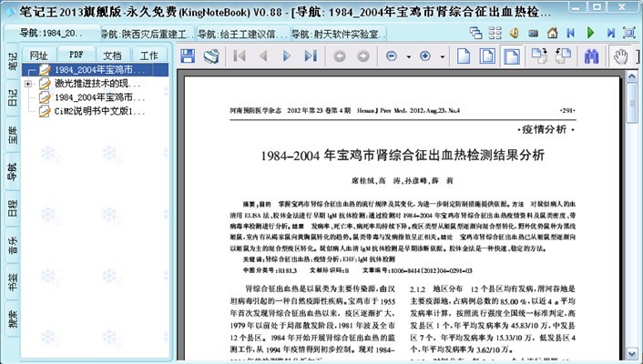Switch to the 文档 tab
Screen dimensions: 643x364
pos(112,56)
